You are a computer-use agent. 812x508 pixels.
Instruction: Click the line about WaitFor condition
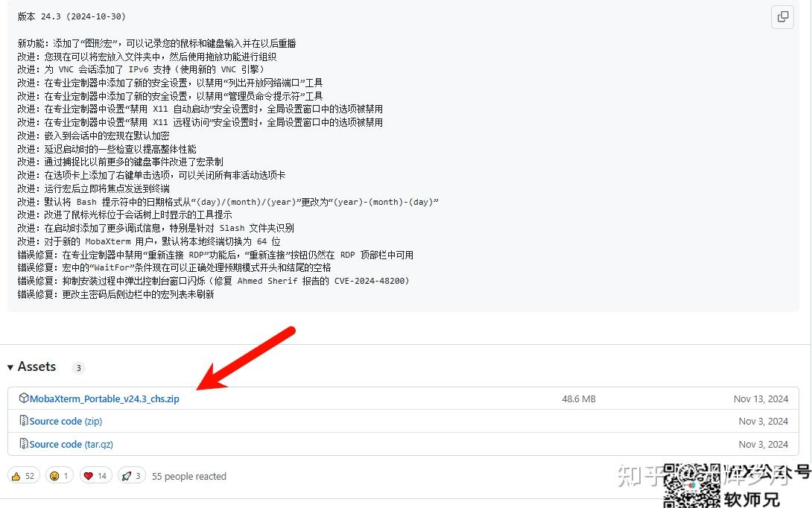pos(174,267)
